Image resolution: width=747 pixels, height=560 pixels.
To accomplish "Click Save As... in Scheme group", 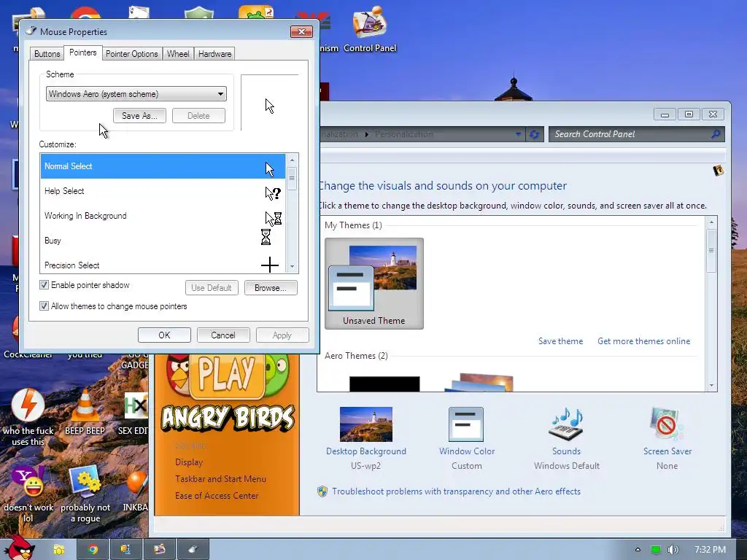I will (x=139, y=116).
